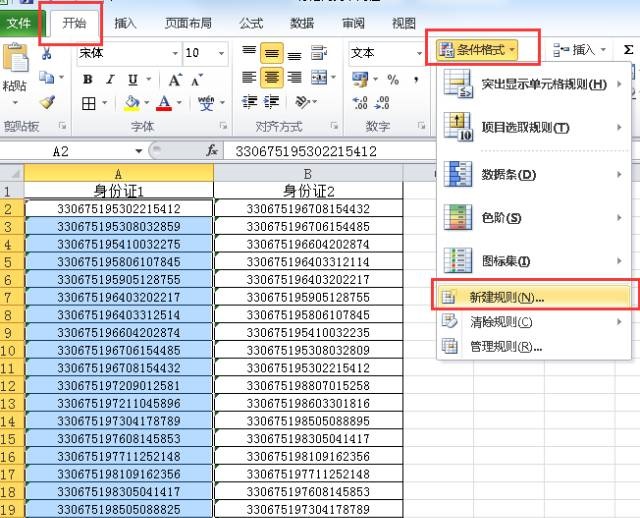Click the Increase Decimal icon
This screenshot has height=518, width=640.
coord(362,103)
